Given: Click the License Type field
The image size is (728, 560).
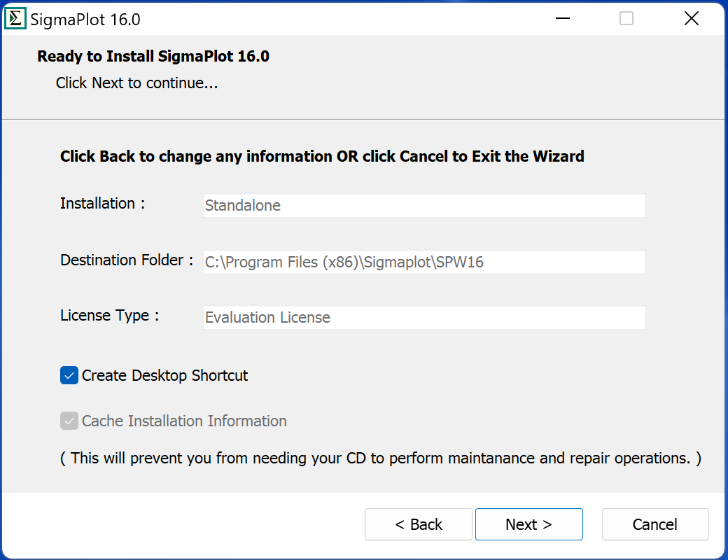Looking at the screenshot, I should click(424, 317).
